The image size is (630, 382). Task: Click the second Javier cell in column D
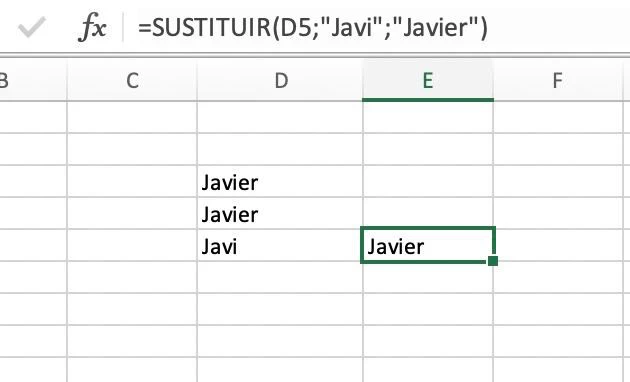click(280, 214)
